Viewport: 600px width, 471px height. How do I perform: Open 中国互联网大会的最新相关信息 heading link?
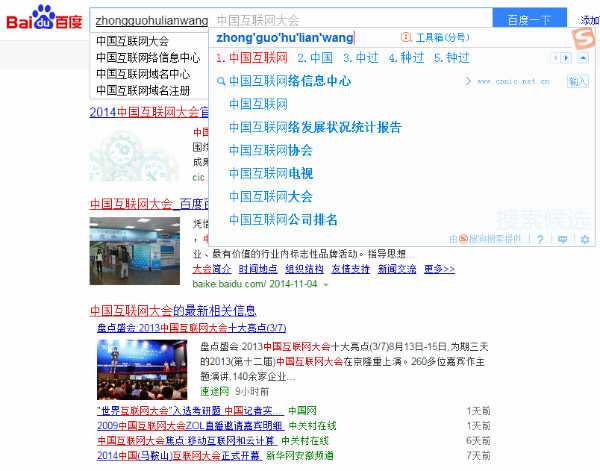[173, 310]
